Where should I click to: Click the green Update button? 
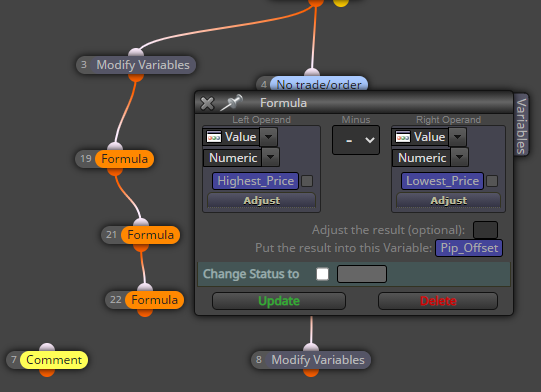pyautogui.click(x=279, y=301)
